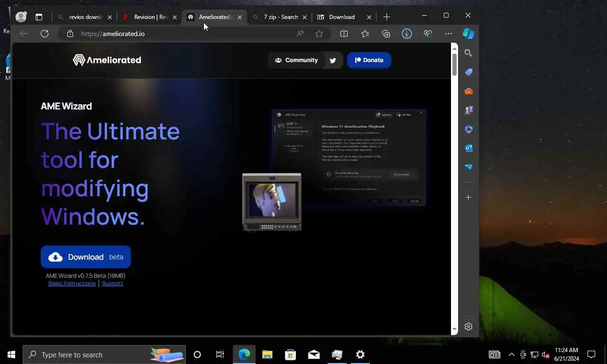Select the Ameliorated tab
Viewport: 607px width, 364px height.
(x=215, y=17)
